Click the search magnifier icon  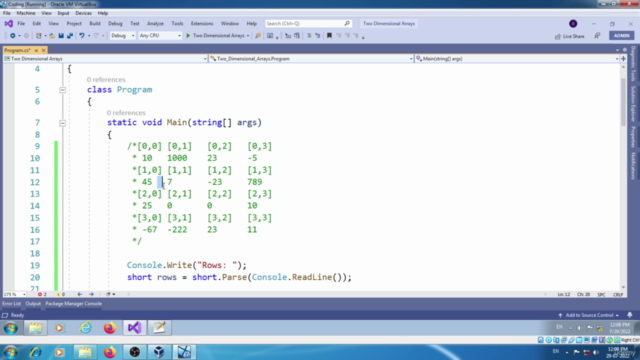(x=347, y=24)
